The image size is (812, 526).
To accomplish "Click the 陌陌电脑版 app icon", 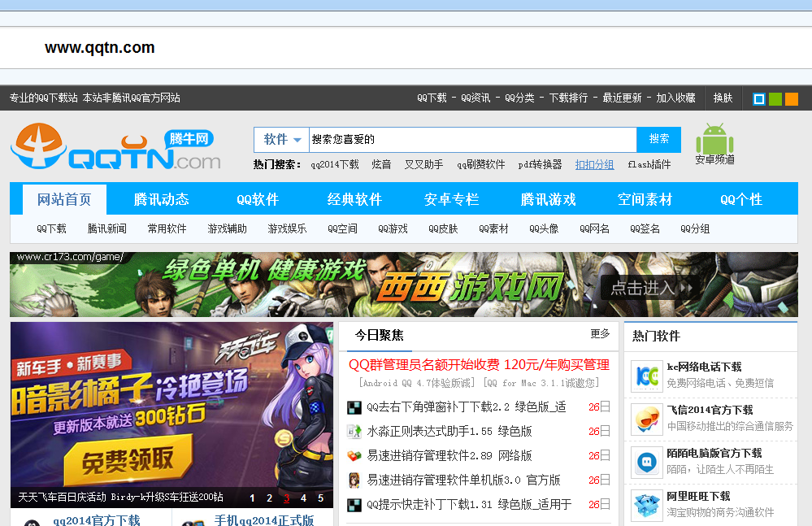I will [647, 463].
